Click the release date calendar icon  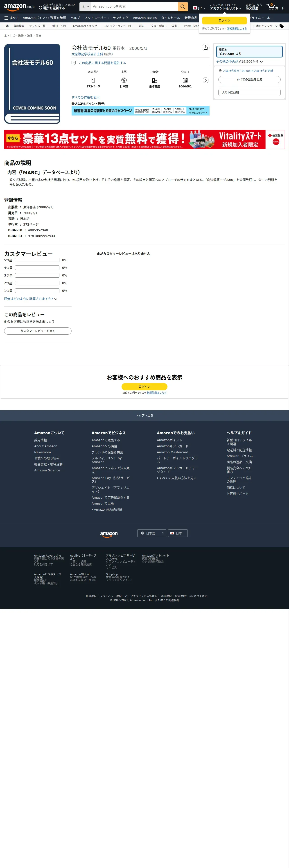pos(185,80)
